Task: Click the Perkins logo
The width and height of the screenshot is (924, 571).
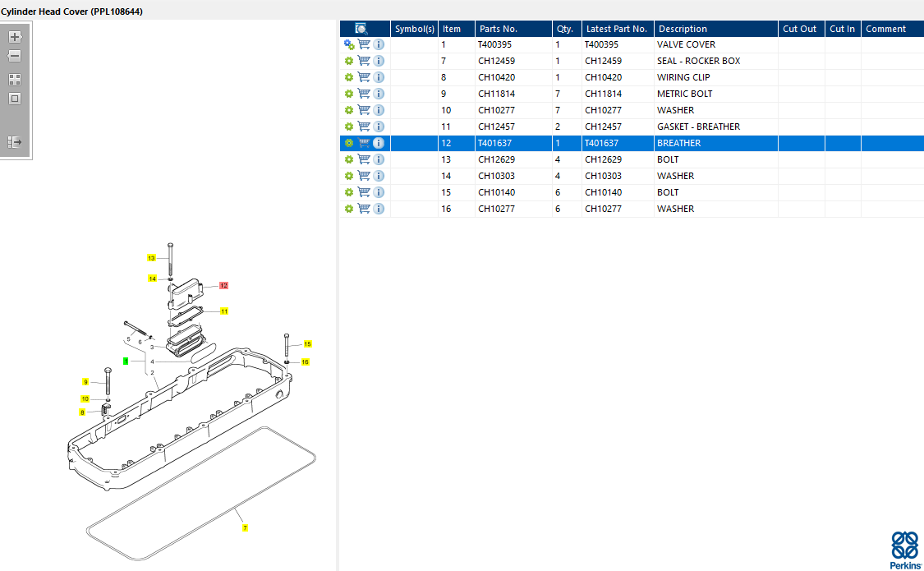Action: pyautogui.click(x=905, y=550)
